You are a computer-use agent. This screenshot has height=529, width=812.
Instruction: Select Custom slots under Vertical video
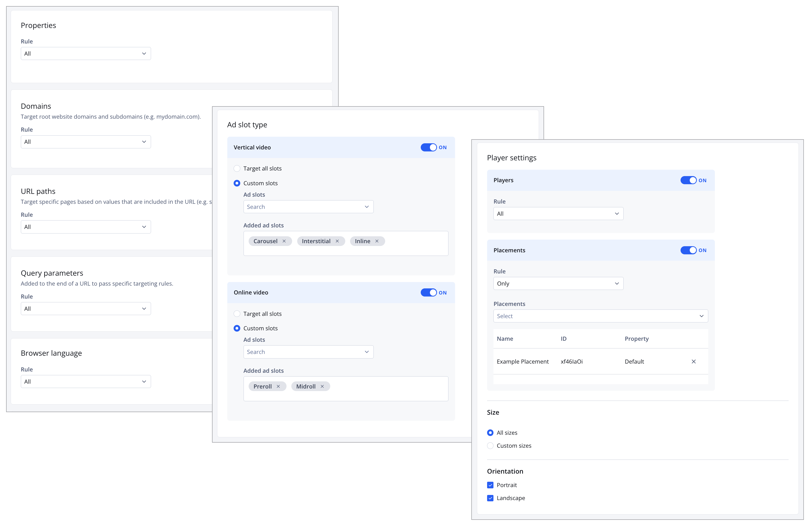point(237,183)
